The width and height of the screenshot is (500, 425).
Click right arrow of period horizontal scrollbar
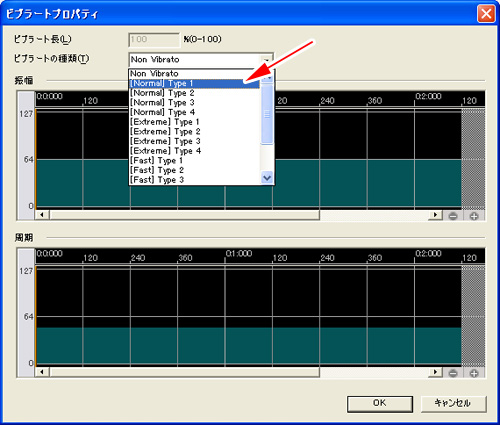(435, 372)
